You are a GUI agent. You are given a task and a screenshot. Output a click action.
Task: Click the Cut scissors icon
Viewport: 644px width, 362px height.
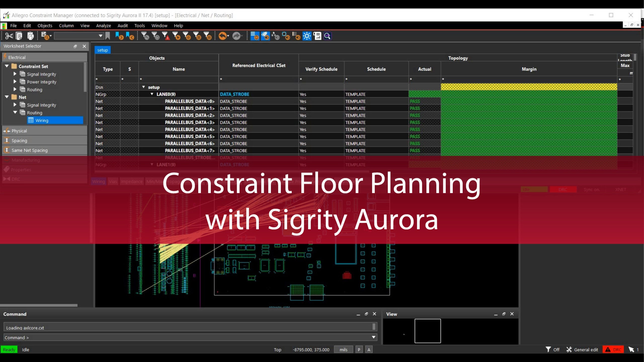9,36
